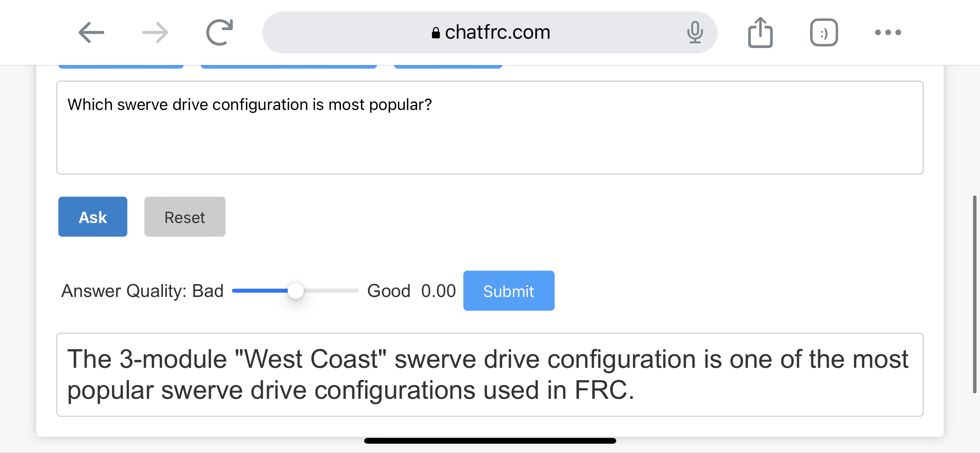980x453 pixels.
Task: Click the swerve drive question text field
Action: 490,128
